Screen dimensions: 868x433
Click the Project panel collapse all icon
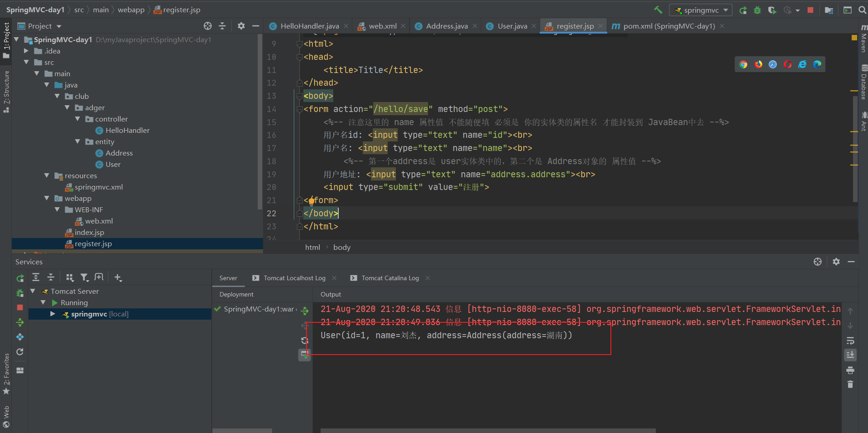(222, 26)
